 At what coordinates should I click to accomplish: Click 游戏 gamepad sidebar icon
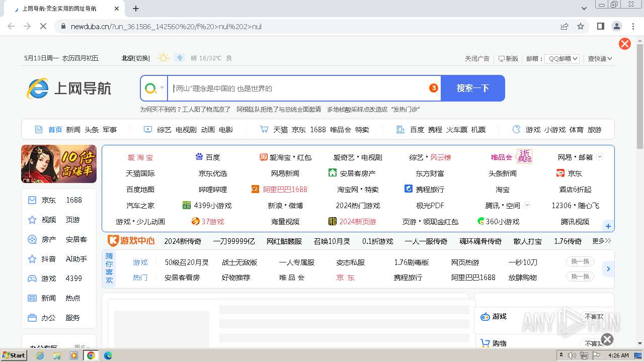[x=32, y=279]
